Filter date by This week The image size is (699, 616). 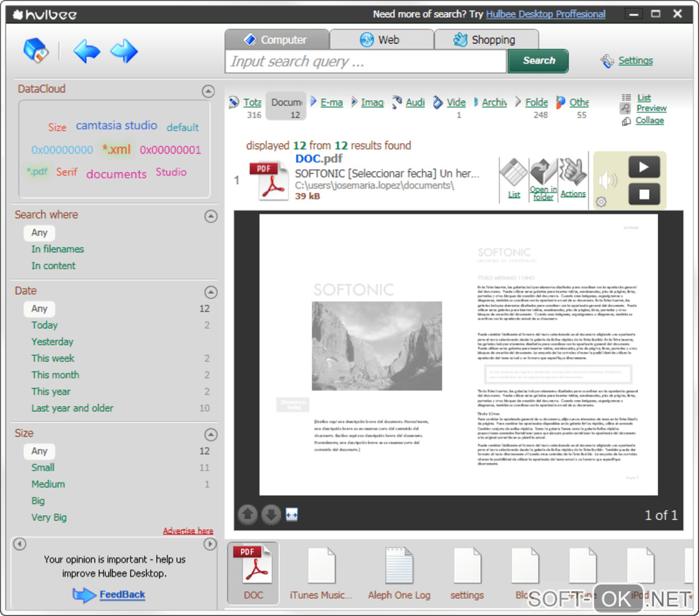coord(53,358)
